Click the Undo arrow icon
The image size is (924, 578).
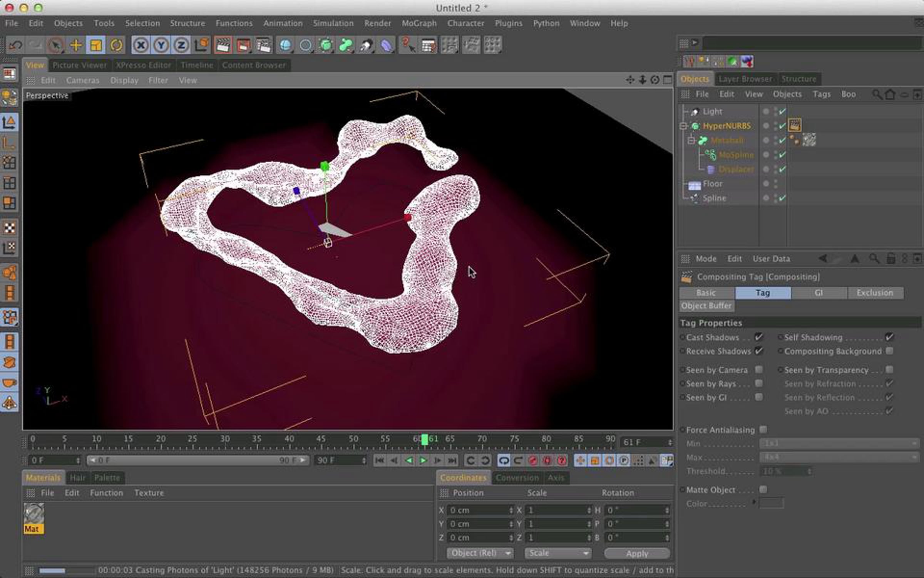point(15,45)
